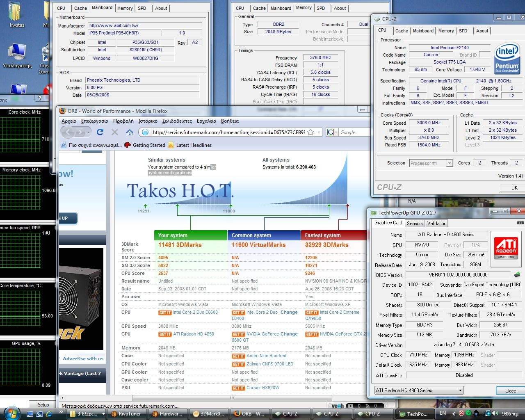Switch to the Validation tab in GPU-Z
Image resolution: width=525 pixels, height=420 pixels.
tap(437, 224)
